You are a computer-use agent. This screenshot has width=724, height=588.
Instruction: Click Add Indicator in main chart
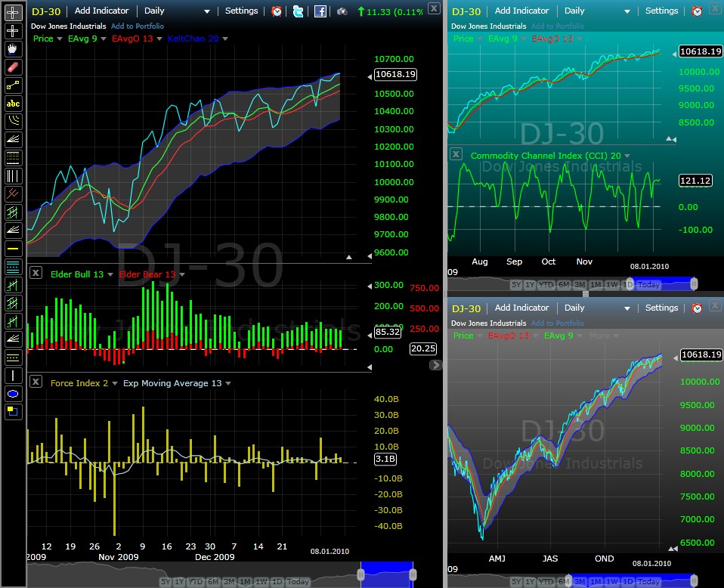coord(101,11)
